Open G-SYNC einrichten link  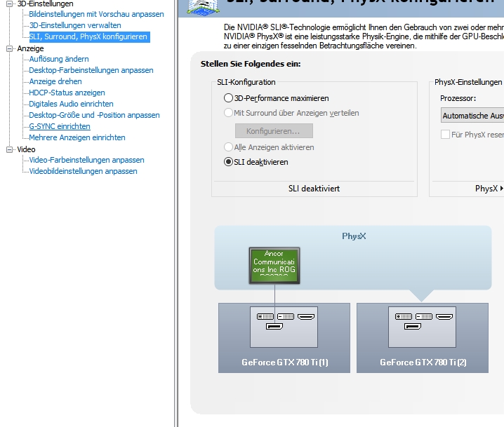pyautogui.click(x=60, y=126)
